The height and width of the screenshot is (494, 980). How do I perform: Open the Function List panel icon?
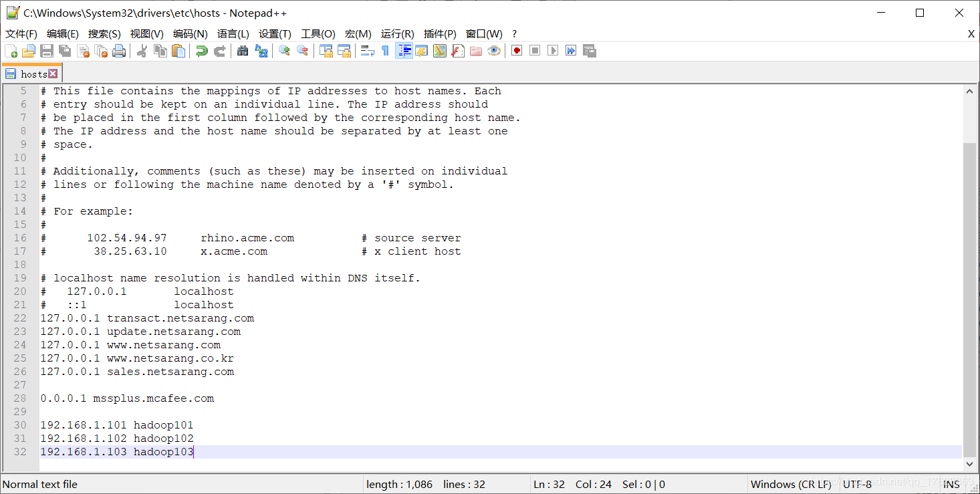point(458,51)
